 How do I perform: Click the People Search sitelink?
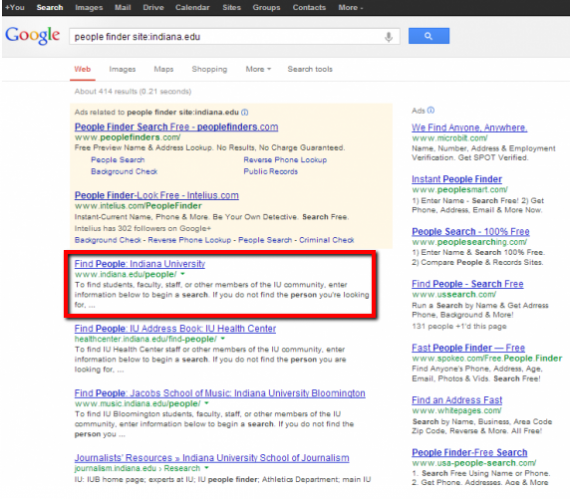point(118,160)
